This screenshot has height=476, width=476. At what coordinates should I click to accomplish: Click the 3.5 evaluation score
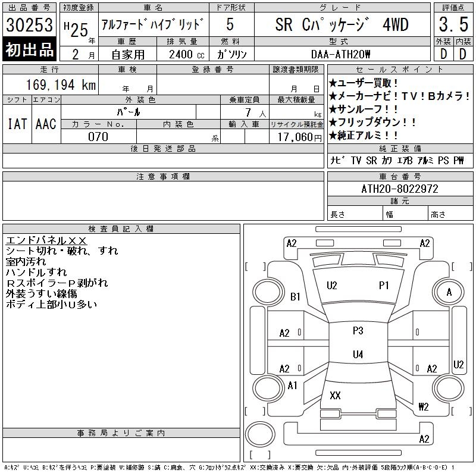point(452,26)
